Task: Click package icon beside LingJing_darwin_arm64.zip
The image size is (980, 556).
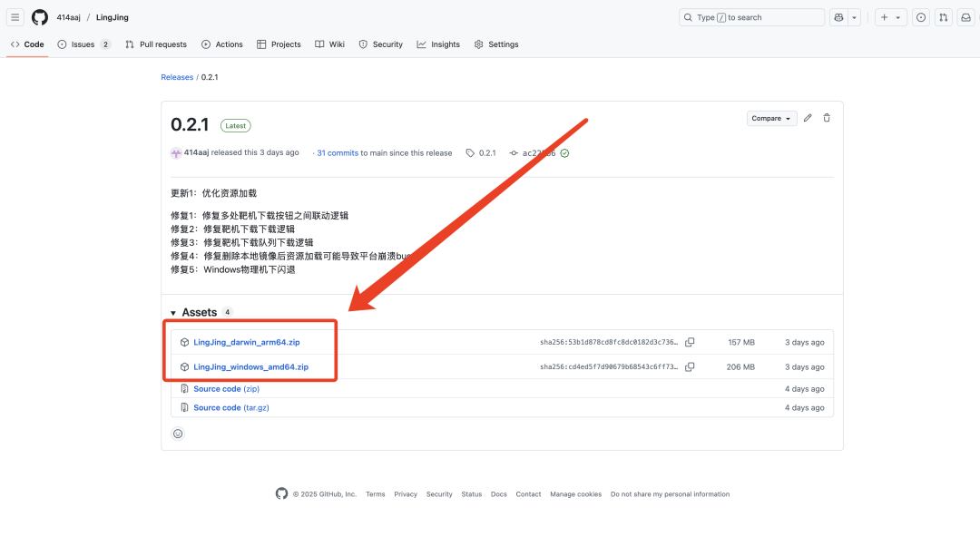Action: pos(184,342)
